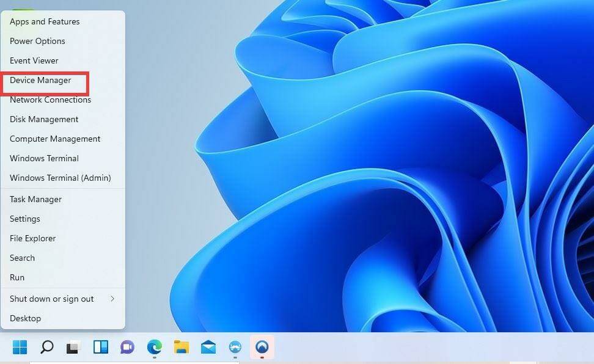Open Disk Management

point(43,119)
